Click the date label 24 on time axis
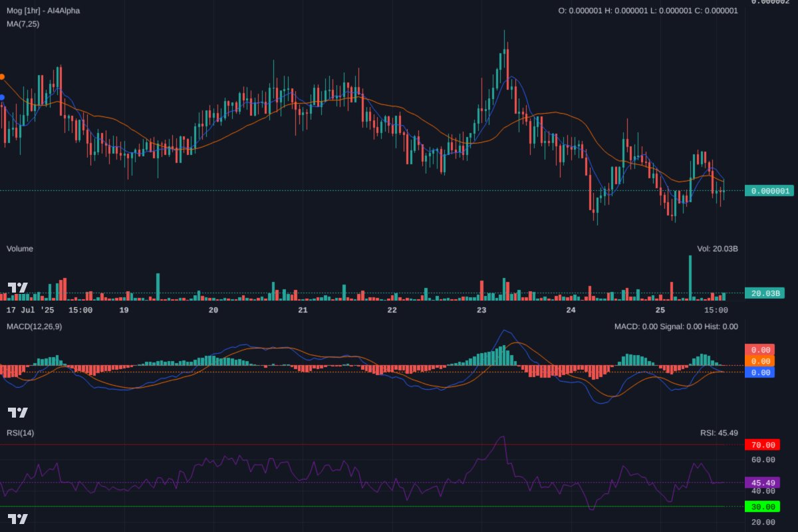Viewport: 798px width, 532px height. click(x=571, y=310)
